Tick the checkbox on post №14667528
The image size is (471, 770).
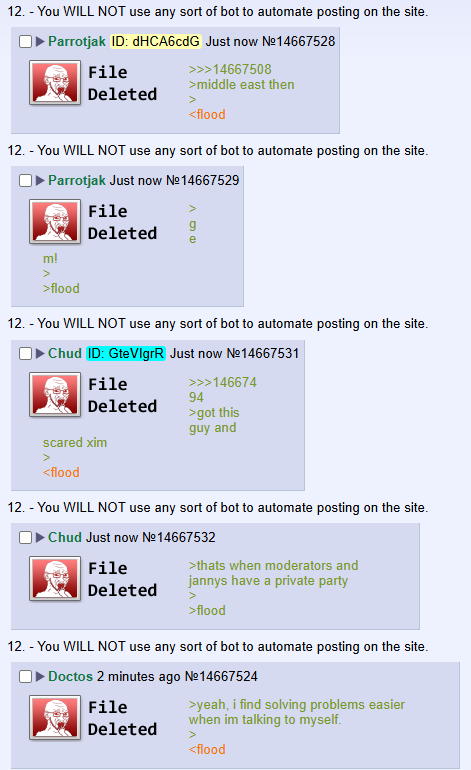point(26,42)
